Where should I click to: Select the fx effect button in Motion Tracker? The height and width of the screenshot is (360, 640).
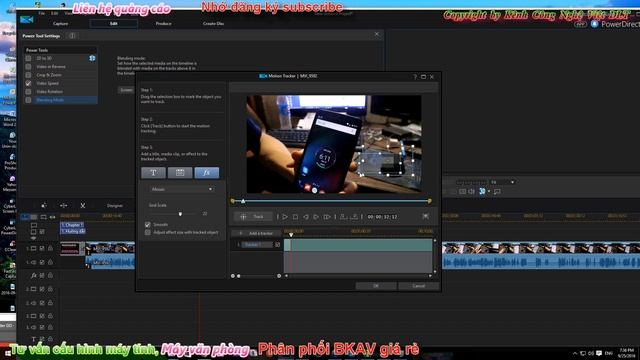(x=207, y=173)
